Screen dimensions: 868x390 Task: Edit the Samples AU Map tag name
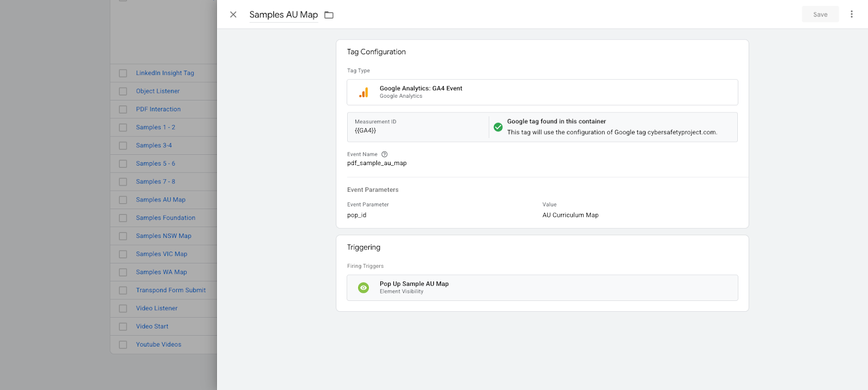coord(283,15)
